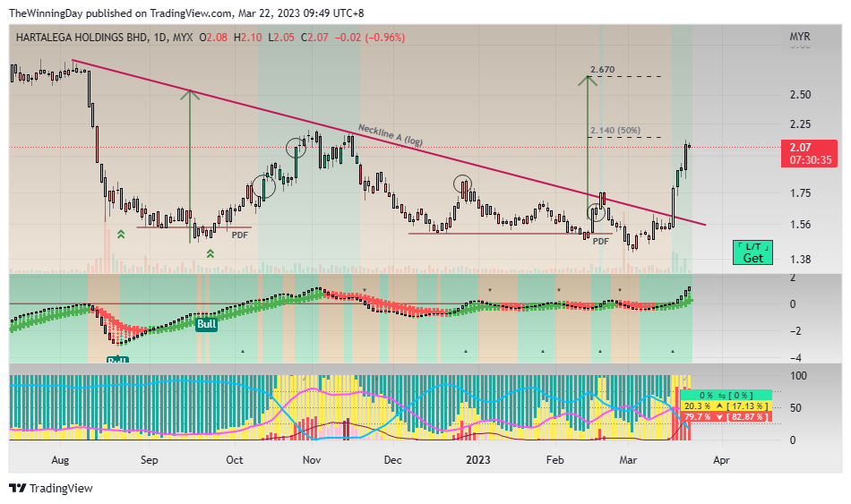Click the H2.10 high value

click(247, 38)
